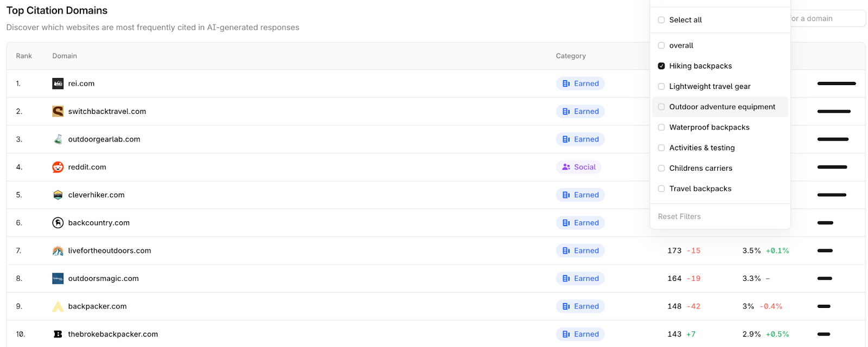Click the cleverhiker.com favicon icon
The height and width of the screenshot is (347, 868).
coord(58,195)
